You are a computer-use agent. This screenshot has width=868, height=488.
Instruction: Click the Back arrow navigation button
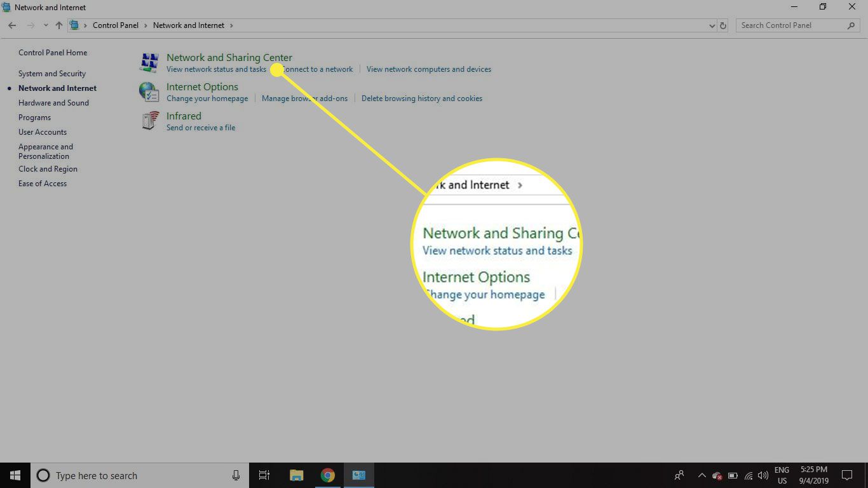click(x=12, y=25)
